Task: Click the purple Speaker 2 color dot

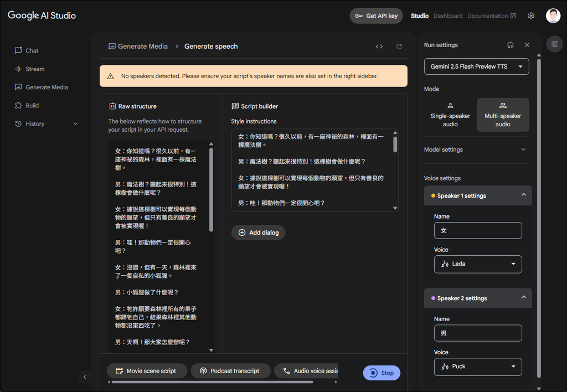Action: pos(433,298)
